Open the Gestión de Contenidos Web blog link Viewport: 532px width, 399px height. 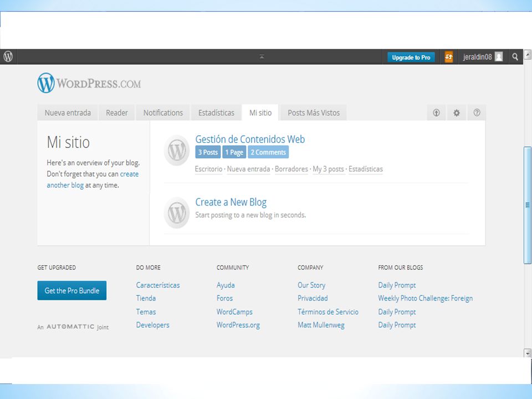point(250,139)
